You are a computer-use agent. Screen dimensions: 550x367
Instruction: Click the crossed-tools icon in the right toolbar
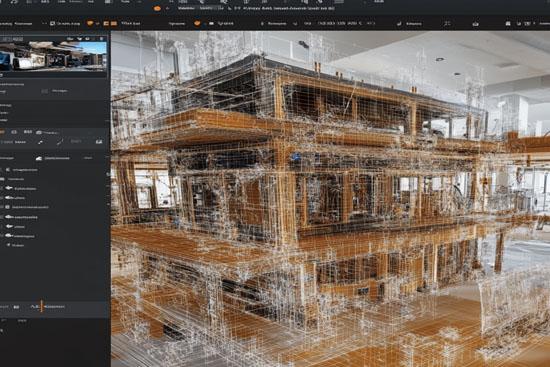point(447,24)
